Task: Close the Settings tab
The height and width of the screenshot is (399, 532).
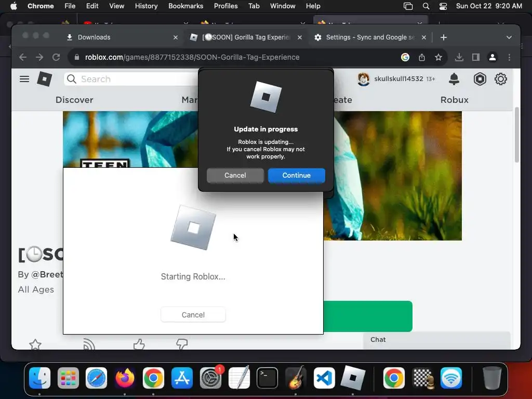Action: [x=424, y=37]
